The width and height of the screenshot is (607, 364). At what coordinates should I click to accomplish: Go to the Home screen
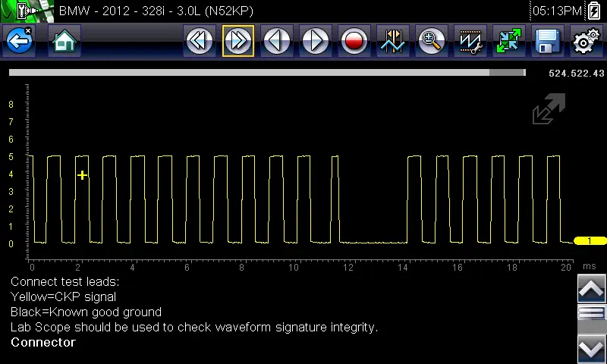(x=64, y=41)
